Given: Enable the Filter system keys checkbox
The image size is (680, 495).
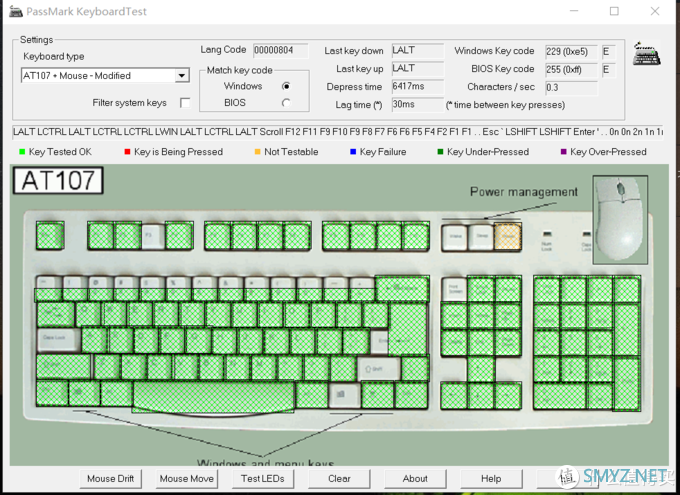Looking at the screenshot, I should pyautogui.click(x=185, y=103).
